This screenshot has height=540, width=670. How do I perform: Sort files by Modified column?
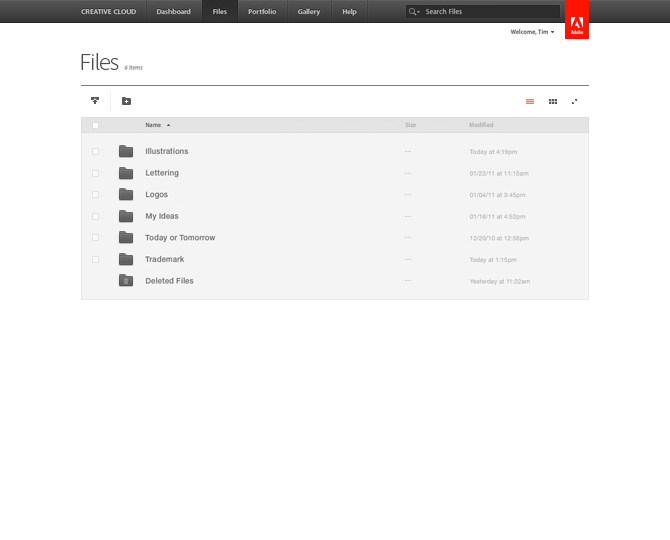pyautogui.click(x=481, y=125)
